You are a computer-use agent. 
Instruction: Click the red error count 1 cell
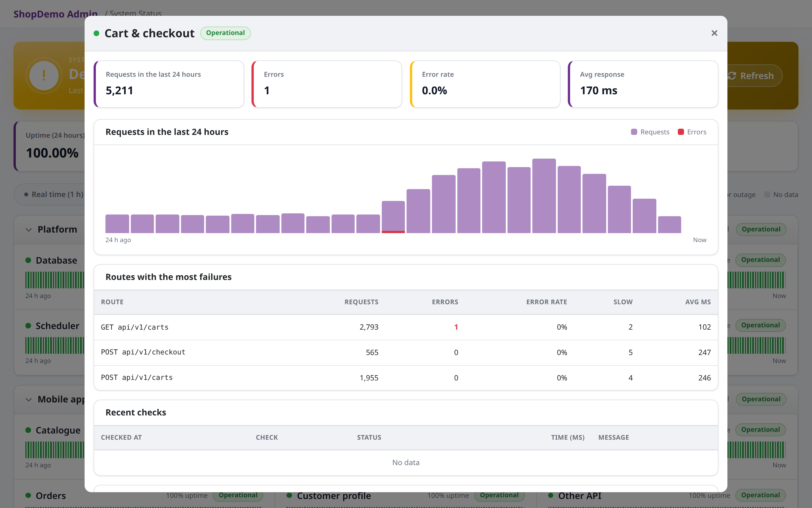click(x=456, y=327)
